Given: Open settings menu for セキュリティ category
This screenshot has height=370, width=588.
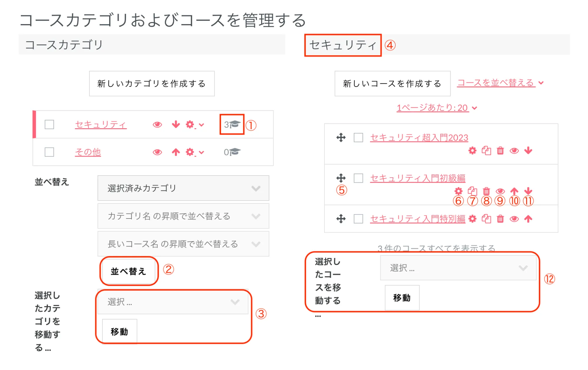Looking at the screenshot, I should (194, 125).
